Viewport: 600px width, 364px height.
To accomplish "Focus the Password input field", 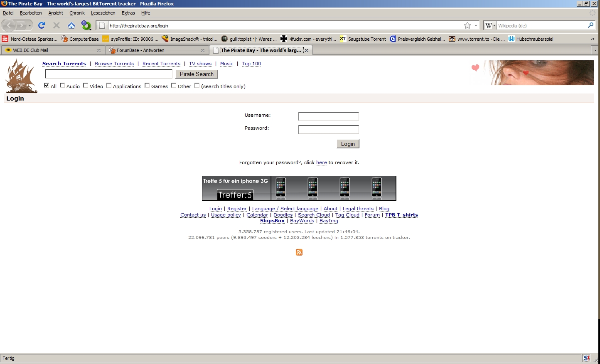I will tap(329, 130).
